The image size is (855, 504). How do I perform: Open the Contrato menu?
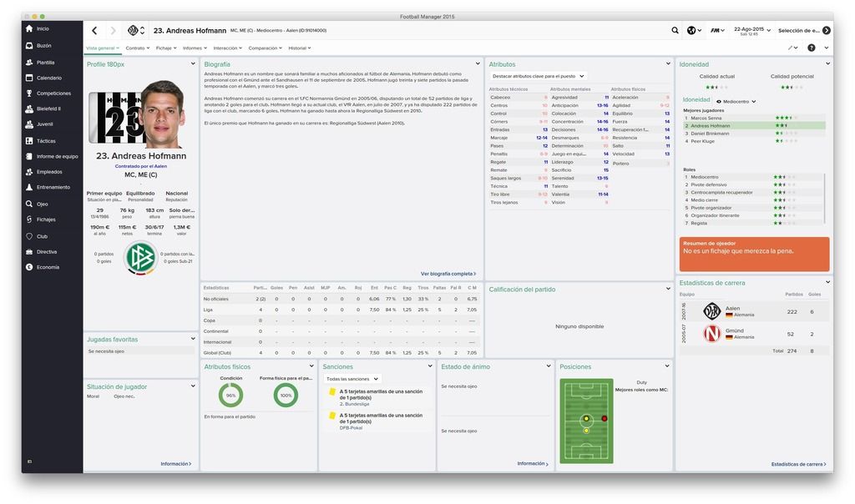138,48
